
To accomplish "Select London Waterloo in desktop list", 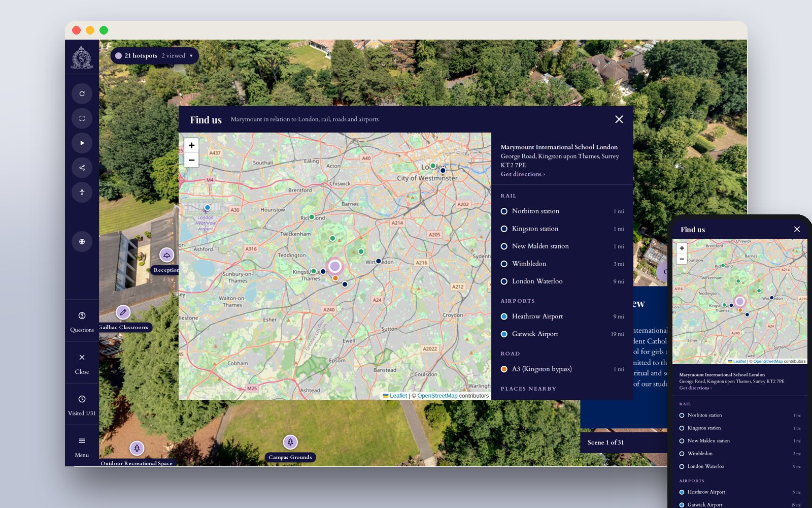I will (x=562, y=281).
